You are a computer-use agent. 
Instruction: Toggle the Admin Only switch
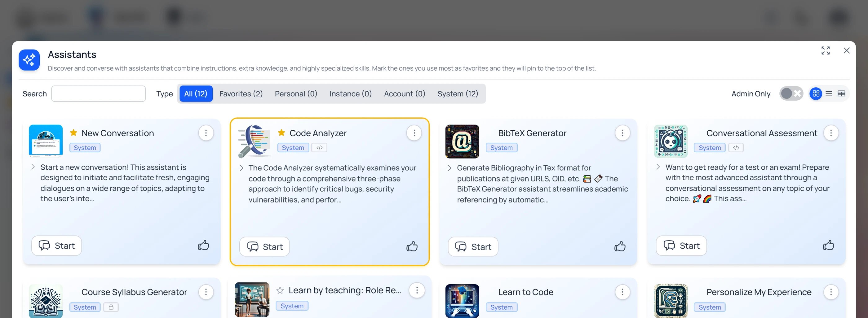(791, 94)
